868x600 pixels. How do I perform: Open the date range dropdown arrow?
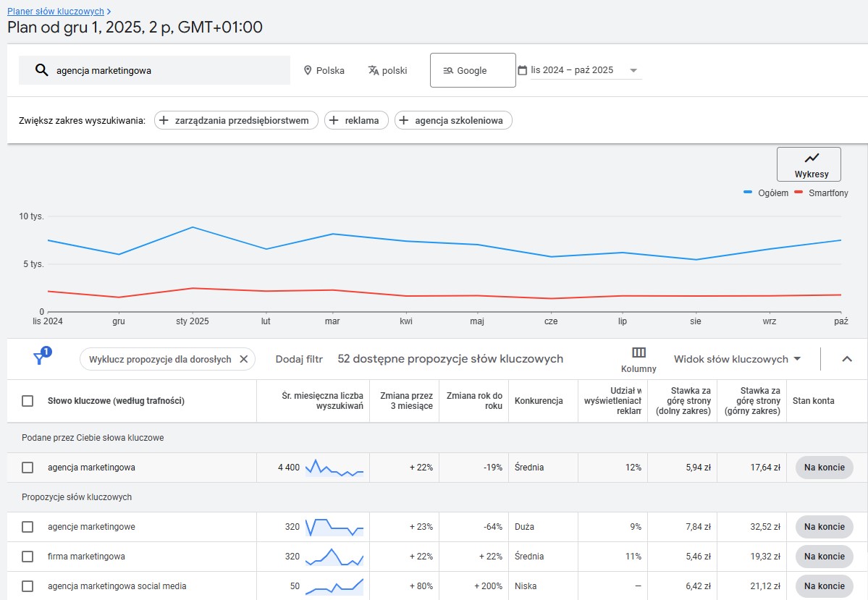pos(633,71)
